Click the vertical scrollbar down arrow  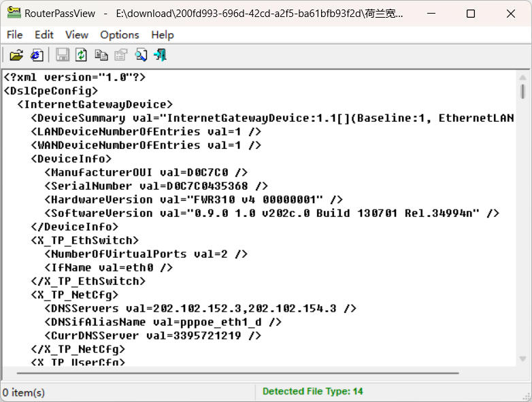click(x=522, y=358)
